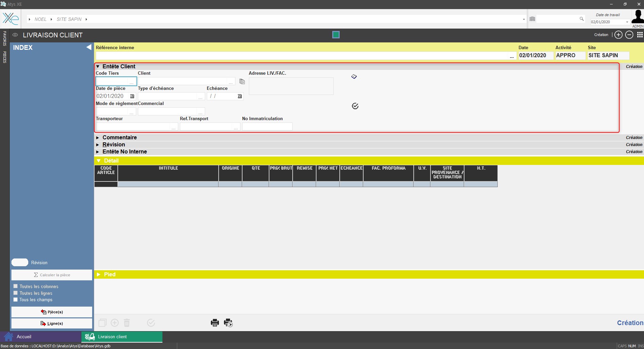Click the print preview icon
The image size is (644, 349).
click(x=228, y=323)
